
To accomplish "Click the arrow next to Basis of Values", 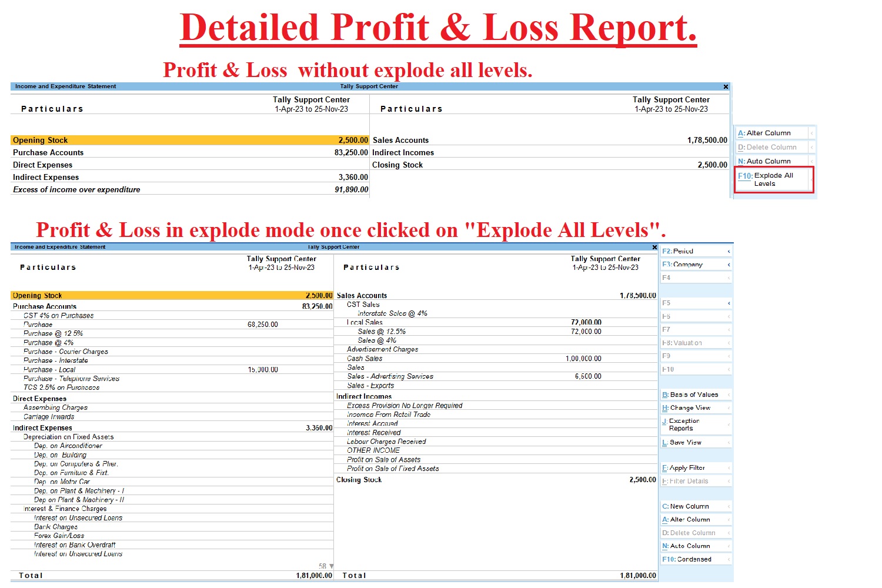I will coord(729,395).
